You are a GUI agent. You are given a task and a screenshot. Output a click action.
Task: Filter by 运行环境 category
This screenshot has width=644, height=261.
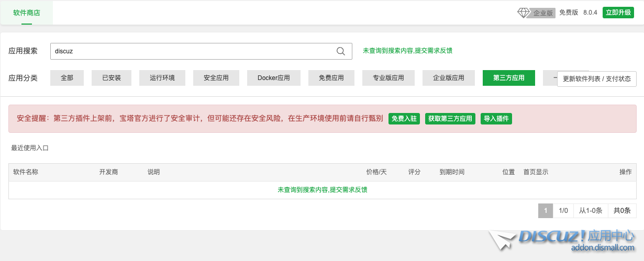[x=162, y=78]
